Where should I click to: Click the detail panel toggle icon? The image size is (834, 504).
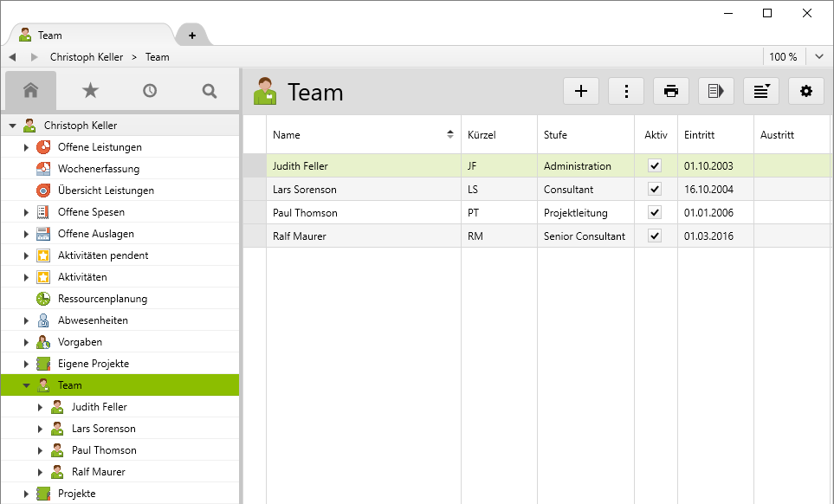[x=716, y=91]
